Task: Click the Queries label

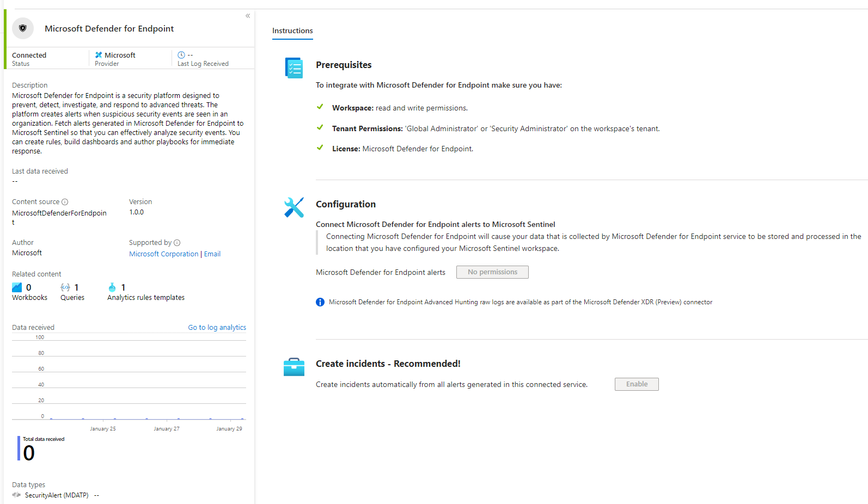Action: (72, 298)
